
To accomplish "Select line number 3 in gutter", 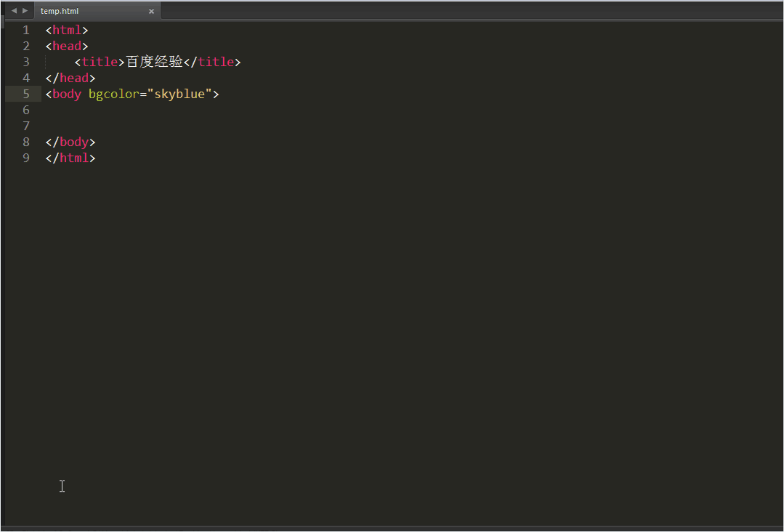I will [x=26, y=62].
